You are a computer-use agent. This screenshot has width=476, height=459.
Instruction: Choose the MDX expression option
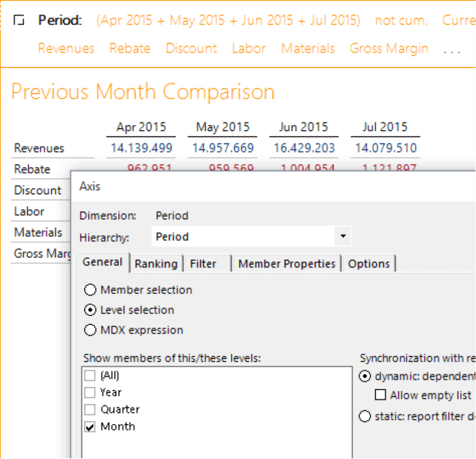(x=90, y=331)
